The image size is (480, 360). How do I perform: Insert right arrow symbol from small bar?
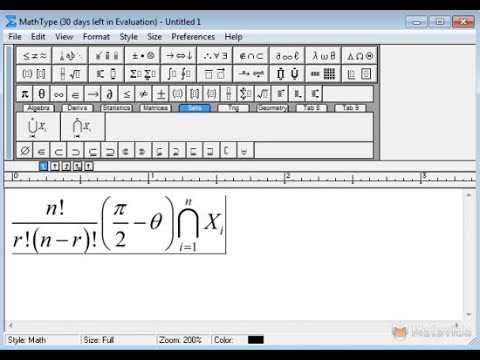click(93, 94)
